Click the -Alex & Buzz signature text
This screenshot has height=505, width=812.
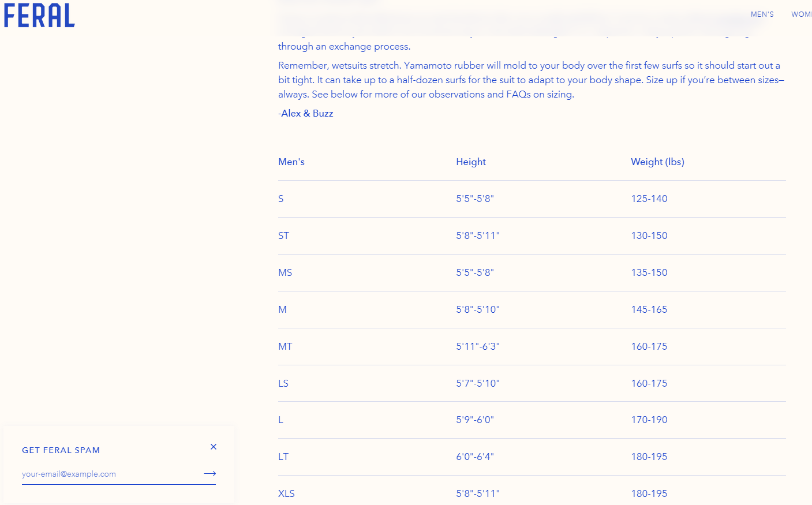point(306,113)
